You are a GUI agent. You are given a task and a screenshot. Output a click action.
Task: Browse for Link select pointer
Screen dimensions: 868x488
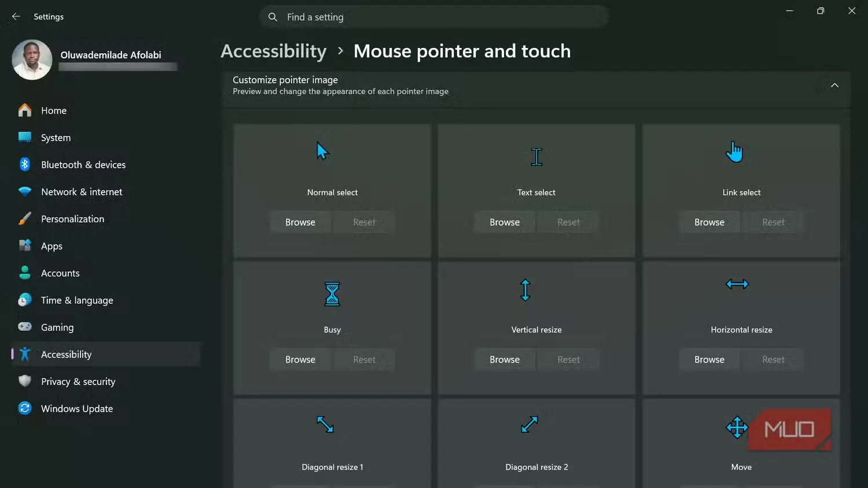709,222
